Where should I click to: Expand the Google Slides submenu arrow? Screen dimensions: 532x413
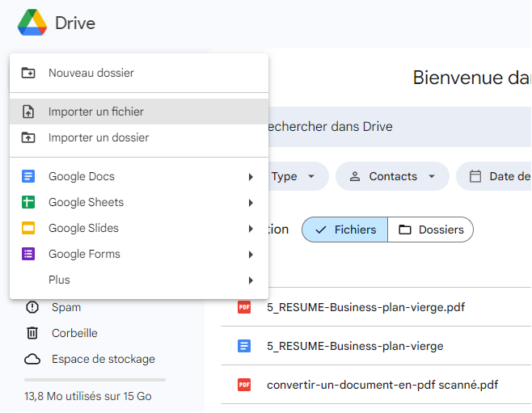click(251, 229)
